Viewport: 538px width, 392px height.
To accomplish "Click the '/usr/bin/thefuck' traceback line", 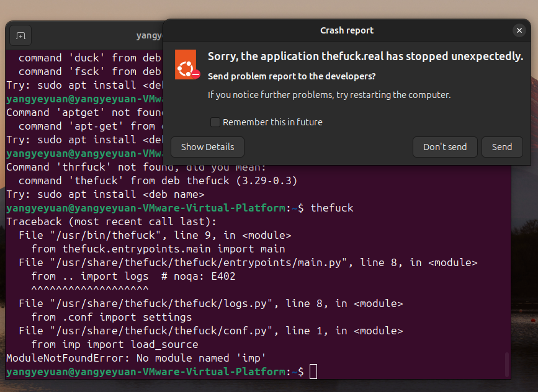I will coord(155,235).
